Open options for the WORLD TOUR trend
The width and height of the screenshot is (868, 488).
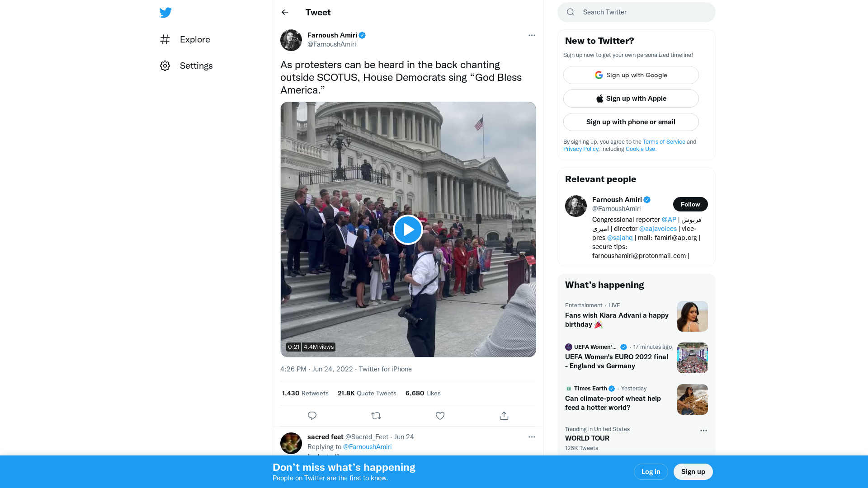coord(703,431)
